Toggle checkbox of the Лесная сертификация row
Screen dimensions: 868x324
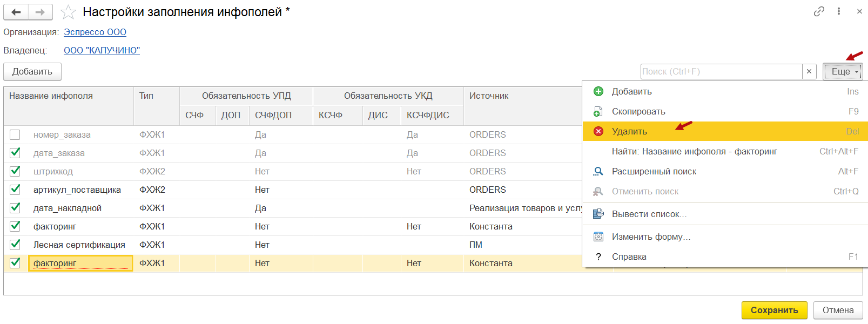(15, 245)
